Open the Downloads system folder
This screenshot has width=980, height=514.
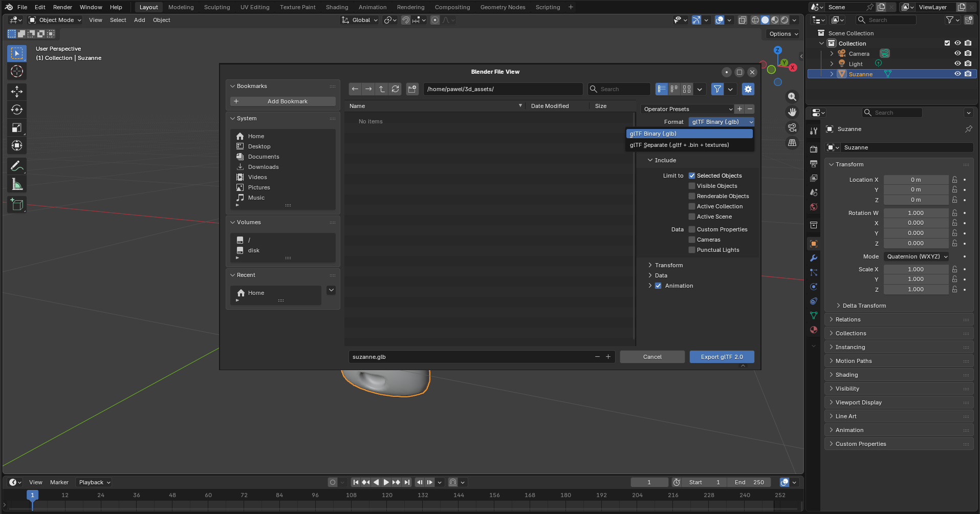click(263, 167)
